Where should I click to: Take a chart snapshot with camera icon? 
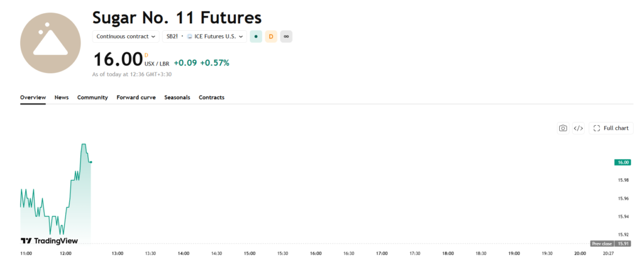563,128
